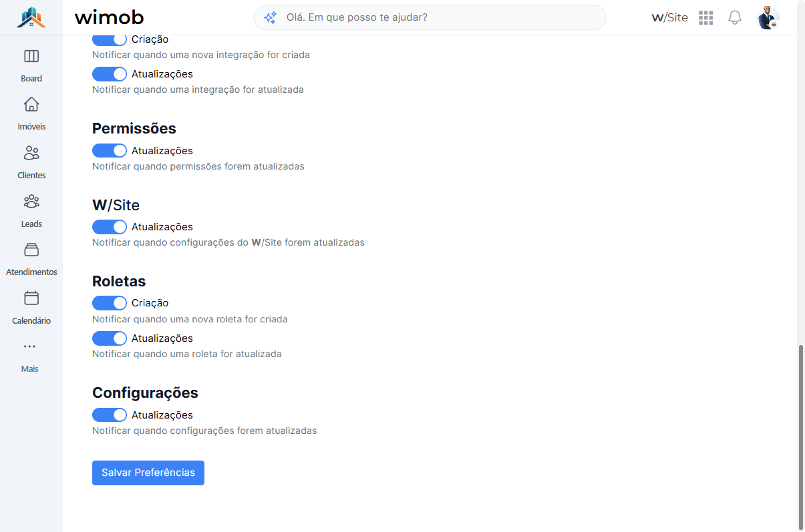The height and width of the screenshot is (532, 805).
Task: Open the apps grid icon
Action: click(x=706, y=18)
